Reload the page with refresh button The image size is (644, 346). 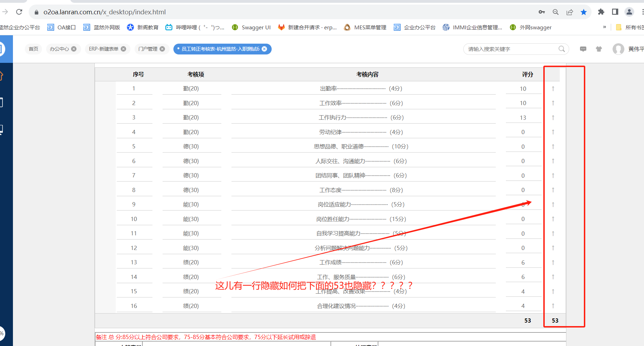click(x=19, y=12)
